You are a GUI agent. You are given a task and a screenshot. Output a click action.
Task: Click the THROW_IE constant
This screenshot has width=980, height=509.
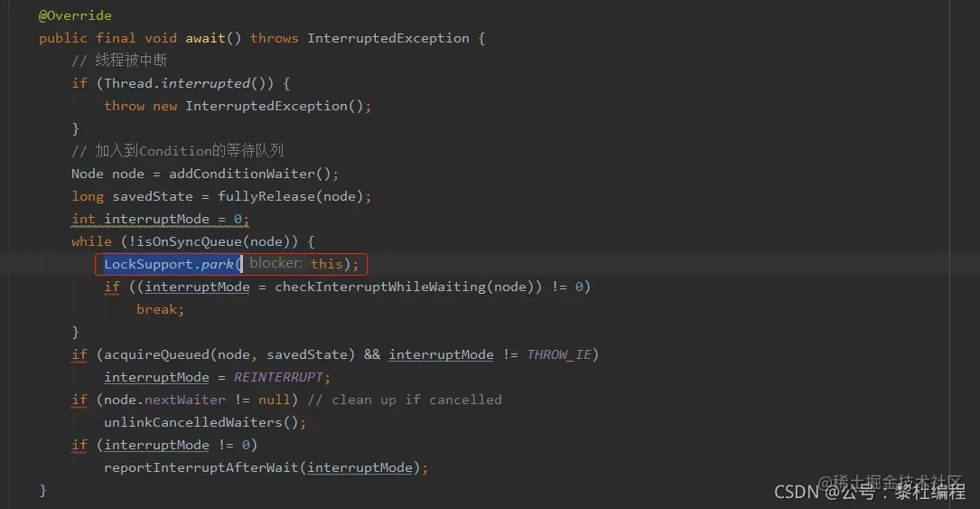point(559,354)
